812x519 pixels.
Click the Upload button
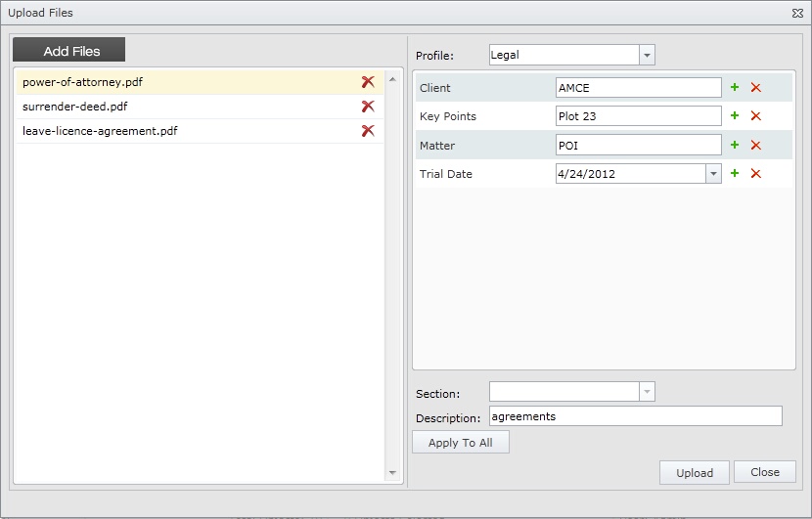[695, 472]
